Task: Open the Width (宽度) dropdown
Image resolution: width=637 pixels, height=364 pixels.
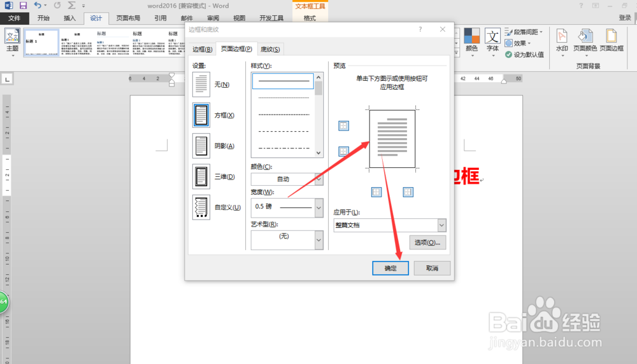Action: 318,207
